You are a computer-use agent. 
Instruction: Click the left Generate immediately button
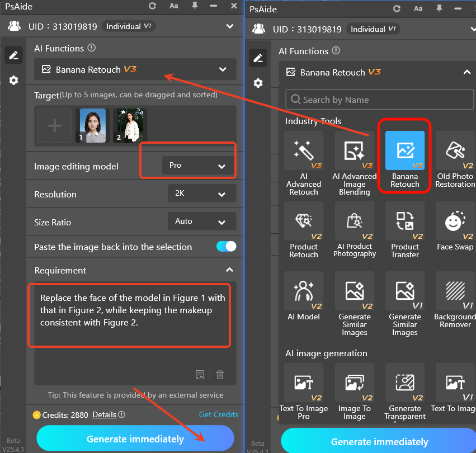point(135,439)
